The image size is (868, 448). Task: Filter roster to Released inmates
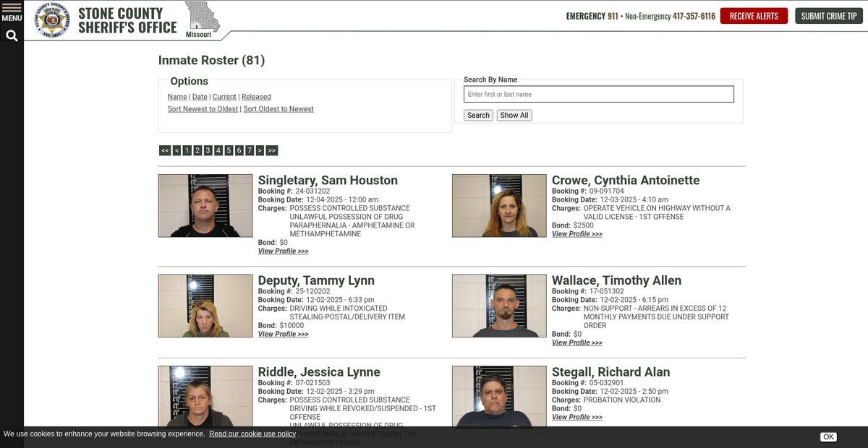pos(256,97)
